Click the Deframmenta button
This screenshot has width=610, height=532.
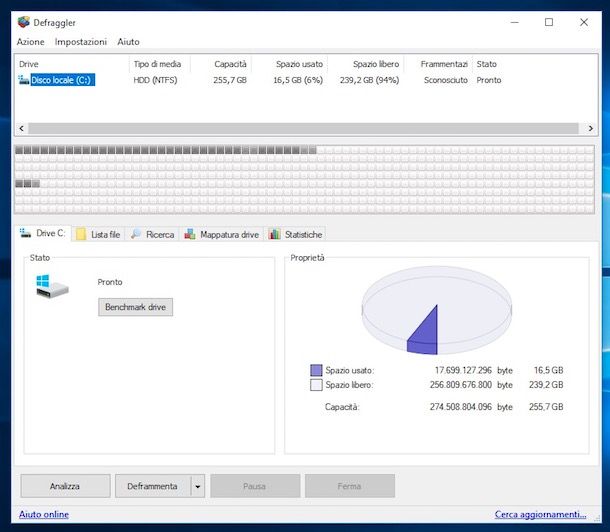pos(152,486)
